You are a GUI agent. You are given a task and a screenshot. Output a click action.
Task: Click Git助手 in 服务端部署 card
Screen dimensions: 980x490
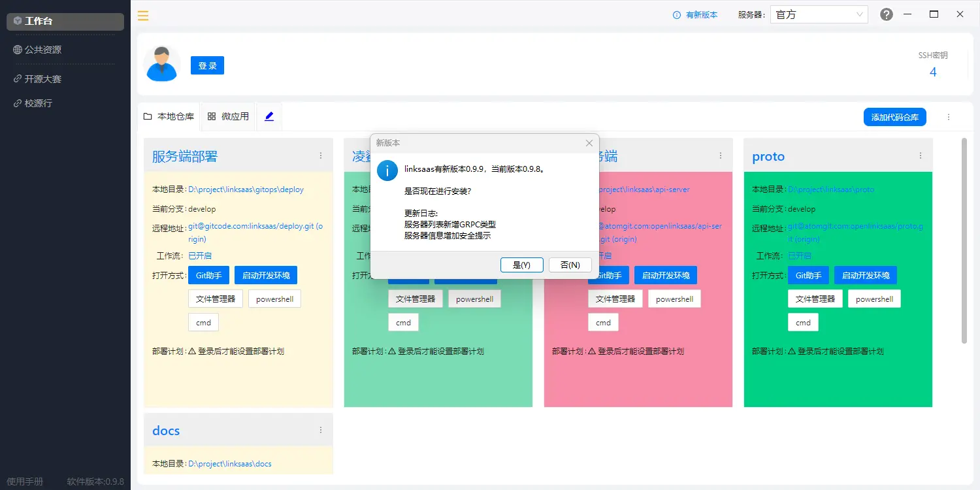tap(208, 275)
